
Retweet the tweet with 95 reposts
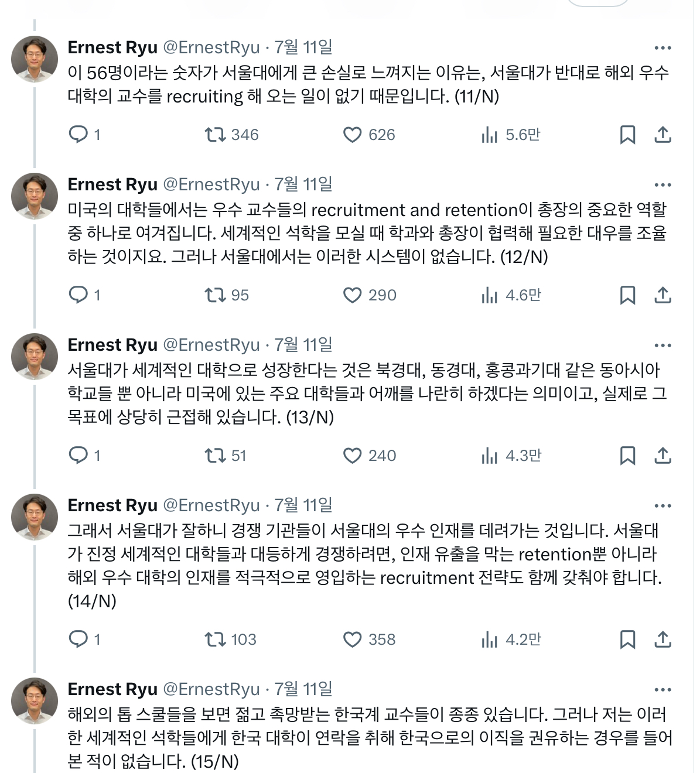[214, 295]
